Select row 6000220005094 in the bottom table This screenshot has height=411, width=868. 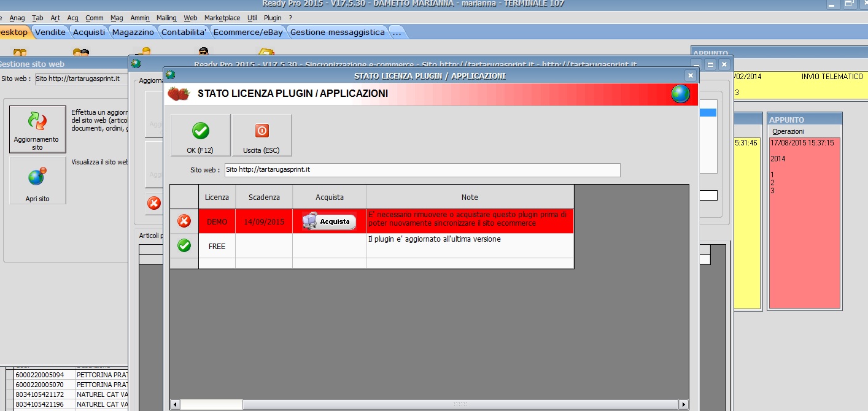(x=68, y=374)
